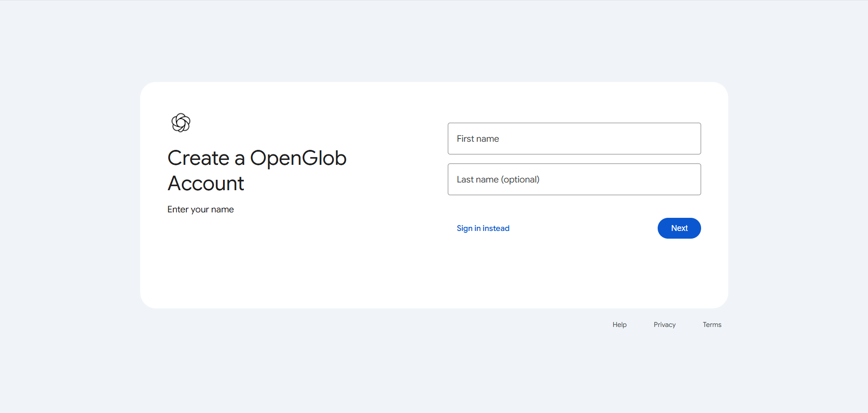
Task: Click Privacy in the page footer
Action: click(x=664, y=325)
